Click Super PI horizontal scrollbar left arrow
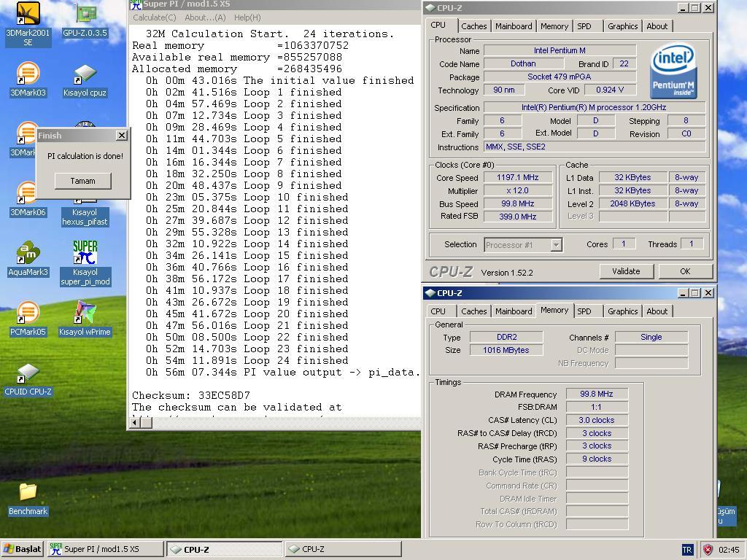The width and height of the screenshot is (747, 560). tap(135, 422)
